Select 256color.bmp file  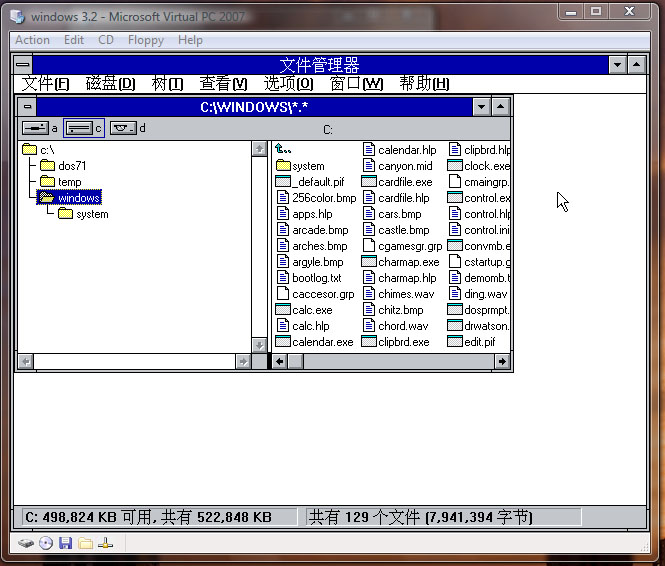click(x=316, y=198)
